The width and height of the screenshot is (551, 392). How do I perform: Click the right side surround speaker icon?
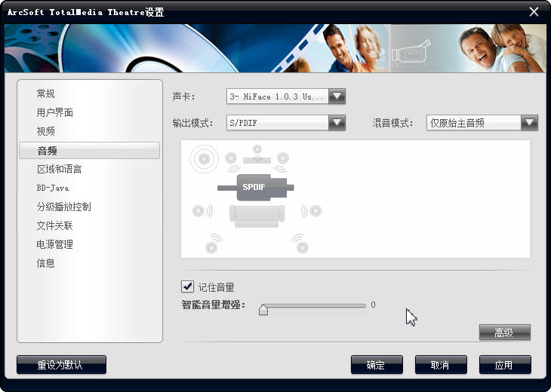(314, 211)
